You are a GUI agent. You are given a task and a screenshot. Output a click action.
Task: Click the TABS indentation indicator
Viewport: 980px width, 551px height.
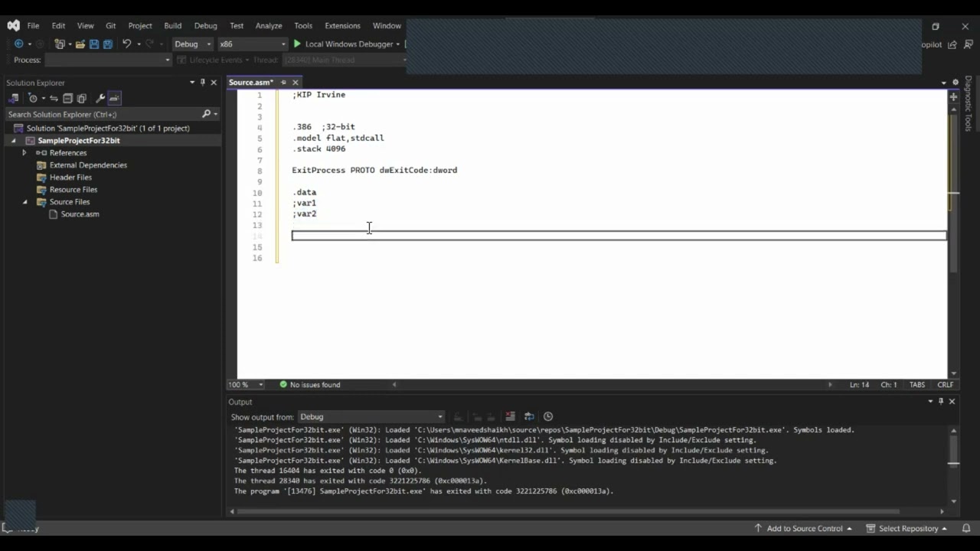(917, 385)
